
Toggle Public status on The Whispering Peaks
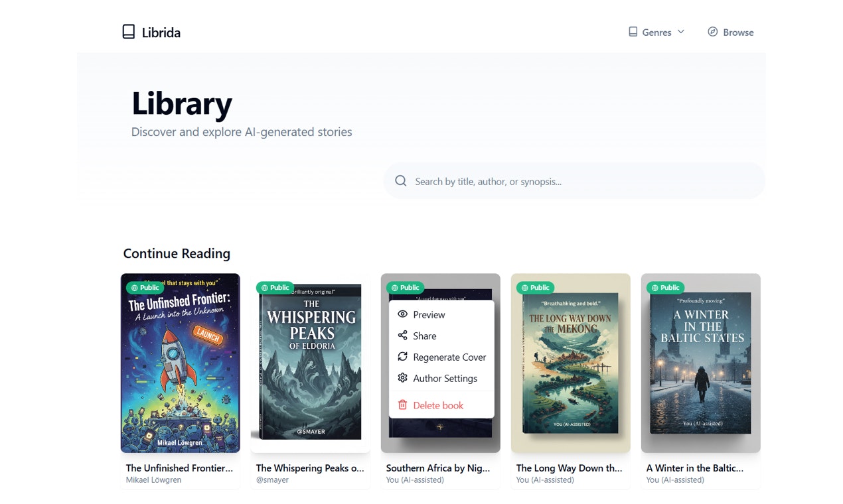275,287
